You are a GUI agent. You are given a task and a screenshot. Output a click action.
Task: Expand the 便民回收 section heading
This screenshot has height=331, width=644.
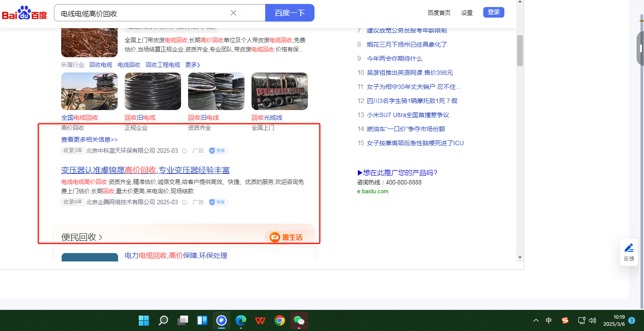pyautogui.click(x=82, y=237)
